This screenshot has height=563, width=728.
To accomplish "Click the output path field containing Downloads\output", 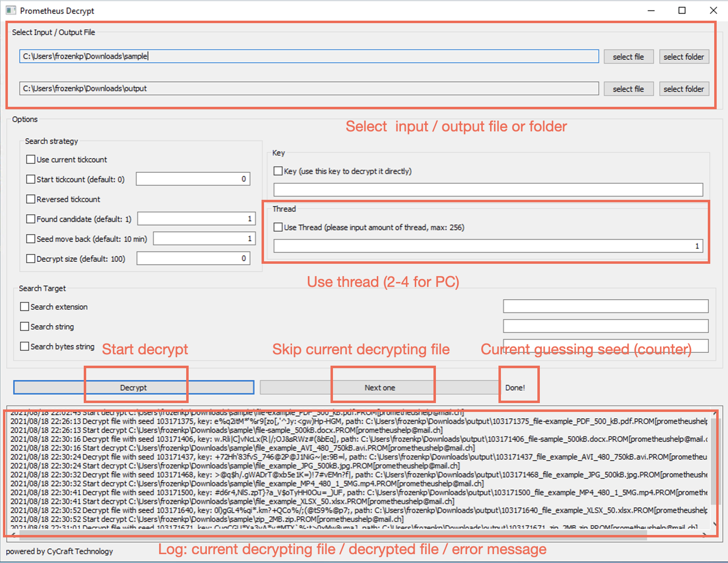I will (309, 89).
